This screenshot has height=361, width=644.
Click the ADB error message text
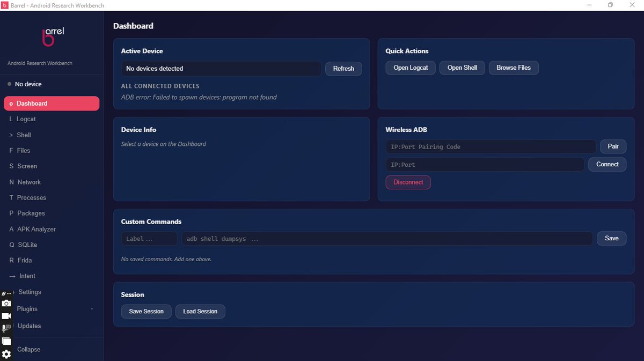tap(199, 97)
